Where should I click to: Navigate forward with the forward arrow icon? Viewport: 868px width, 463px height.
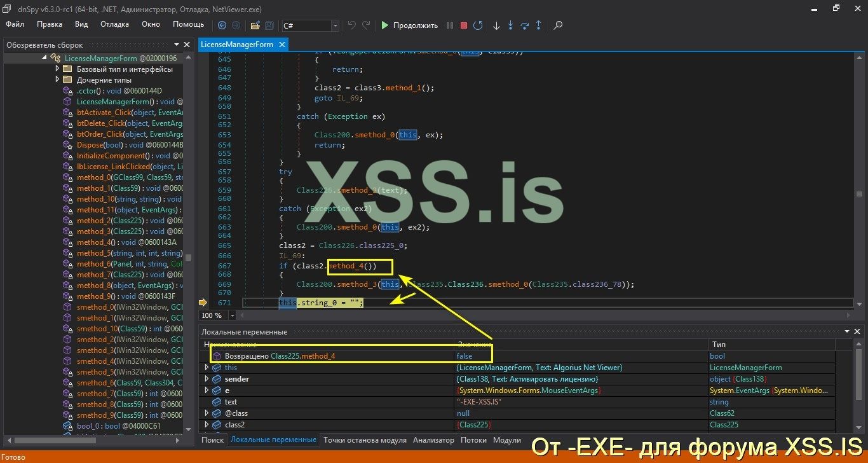coord(236,25)
